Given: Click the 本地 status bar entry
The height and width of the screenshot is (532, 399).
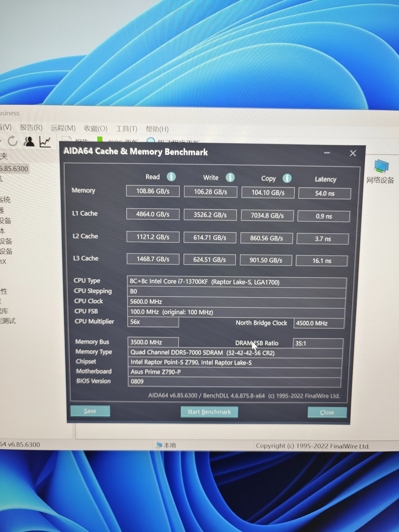Looking at the screenshot, I should pyautogui.click(x=166, y=445).
